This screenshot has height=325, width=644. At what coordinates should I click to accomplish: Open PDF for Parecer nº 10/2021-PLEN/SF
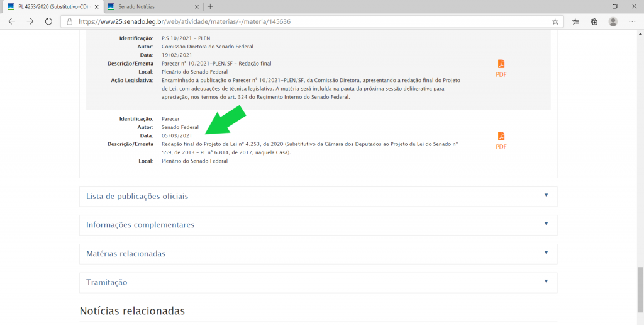pos(501,68)
